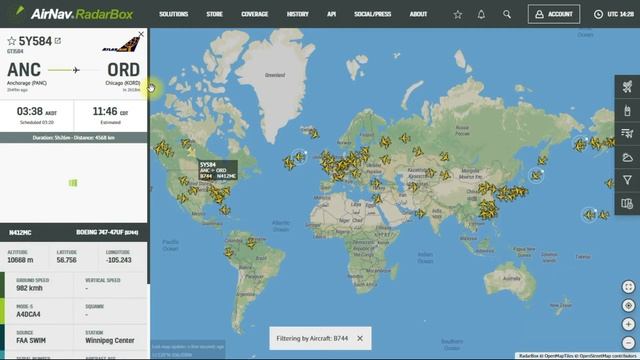Image resolution: width=640 pixels, height=360 pixels.
Task: Open the weather cloud sidebar icon
Action: (x=627, y=157)
